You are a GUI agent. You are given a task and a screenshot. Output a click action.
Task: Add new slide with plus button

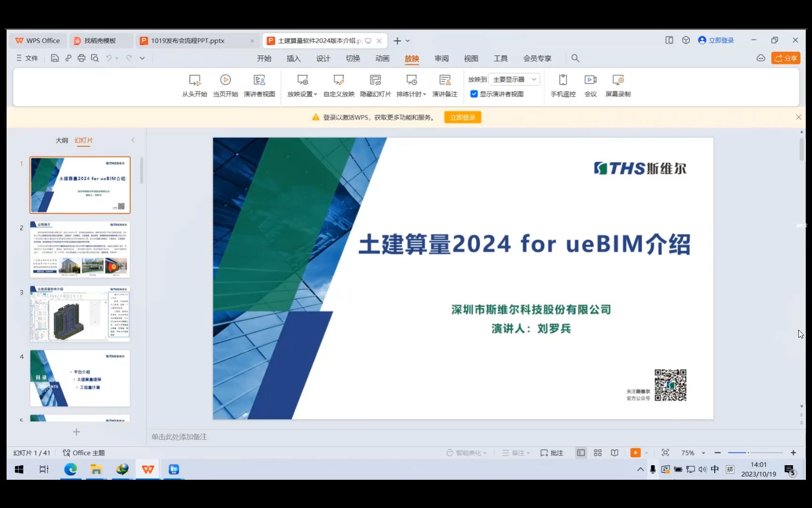coord(77,432)
